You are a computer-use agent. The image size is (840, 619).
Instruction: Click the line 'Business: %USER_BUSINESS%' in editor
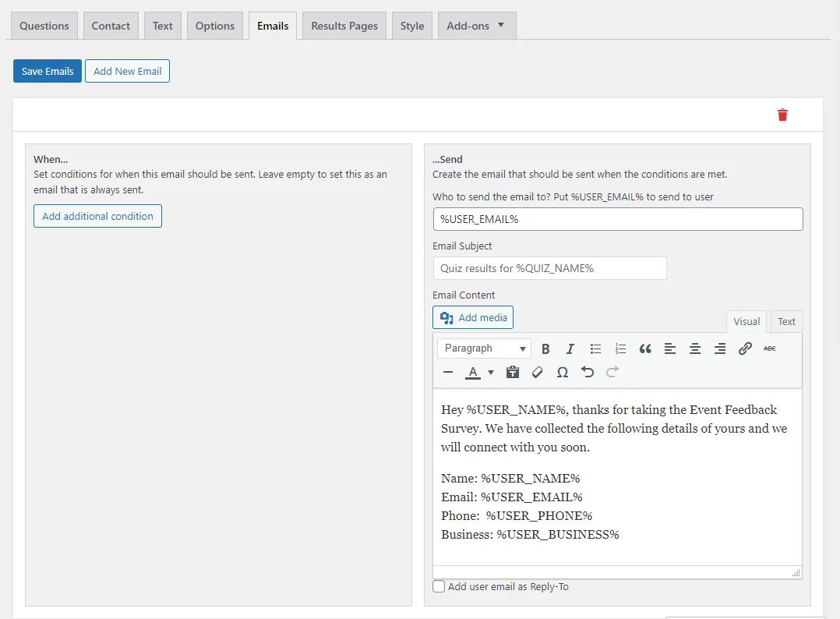click(x=530, y=534)
